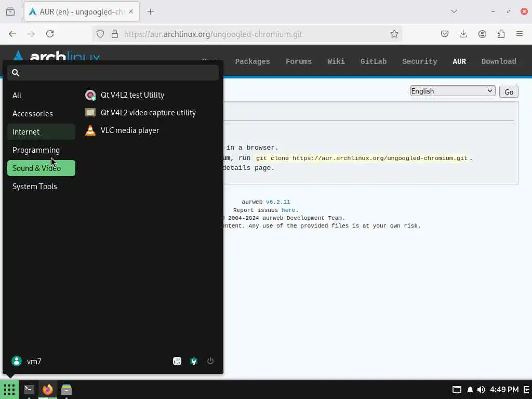Image resolution: width=532 pixels, height=399 pixels.
Task: Click the 'here' report issues link
Action: tap(288, 210)
